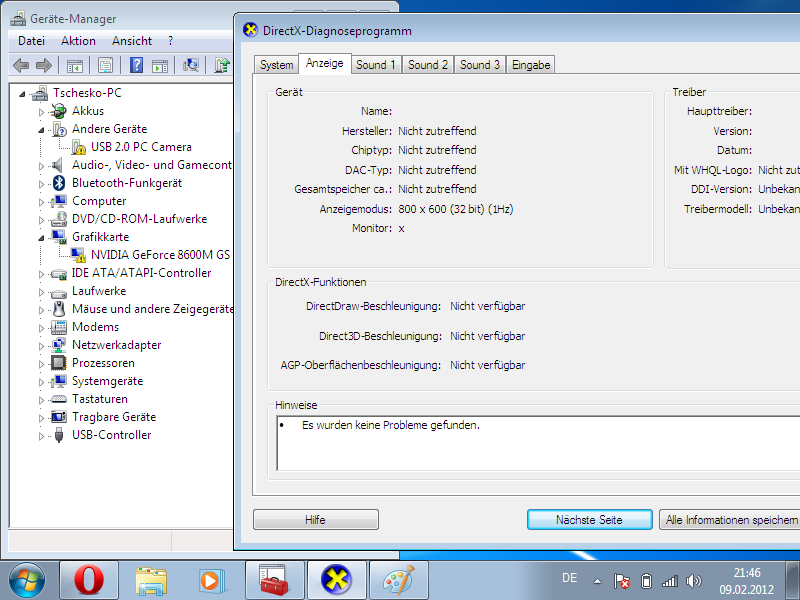Screen dimensions: 800x600
Task: Open the Ansicht menu
Action: pos(132,41)
